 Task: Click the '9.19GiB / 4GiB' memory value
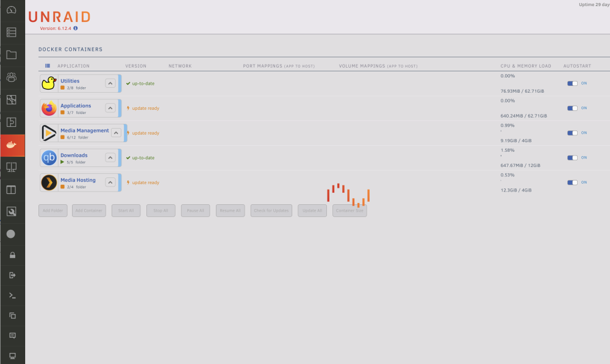pyautogui.click(x=516, y=141)
